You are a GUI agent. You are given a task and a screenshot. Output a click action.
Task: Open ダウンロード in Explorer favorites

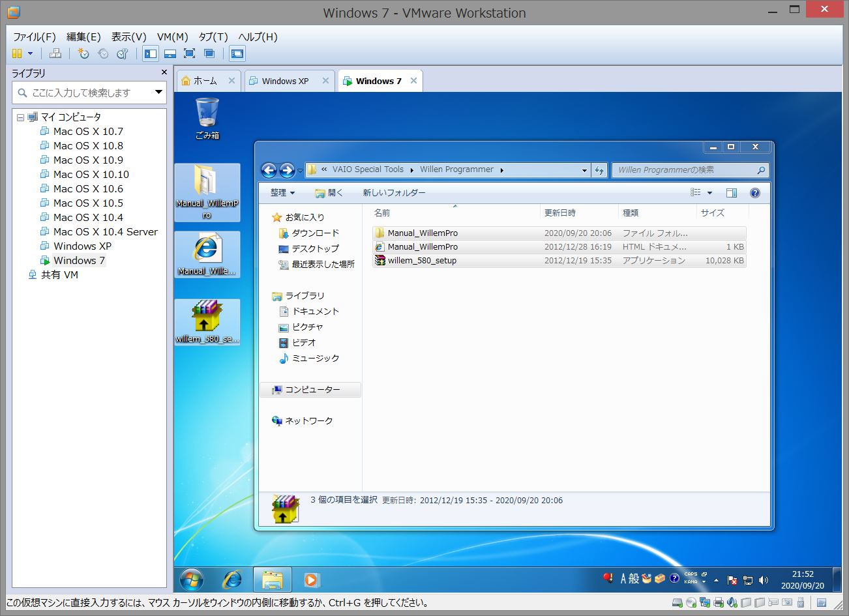point(309,233)
